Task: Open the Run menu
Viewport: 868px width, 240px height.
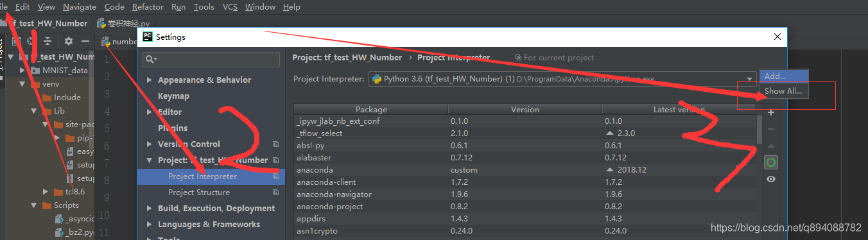Action: pos(178,7)
